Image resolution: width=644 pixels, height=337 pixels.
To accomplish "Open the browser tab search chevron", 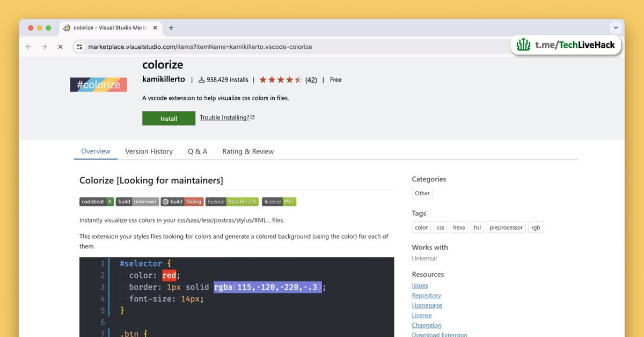I will (x=616, y=27).
